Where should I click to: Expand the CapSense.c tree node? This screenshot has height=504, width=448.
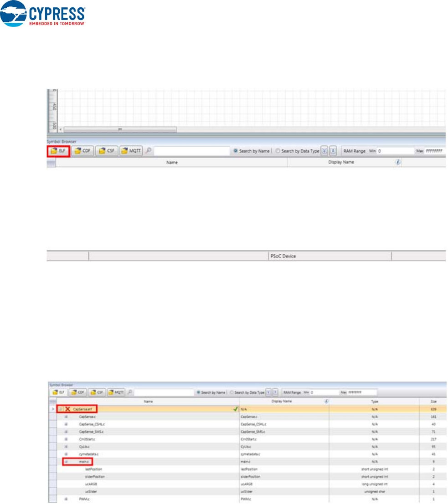pos(66,417)
